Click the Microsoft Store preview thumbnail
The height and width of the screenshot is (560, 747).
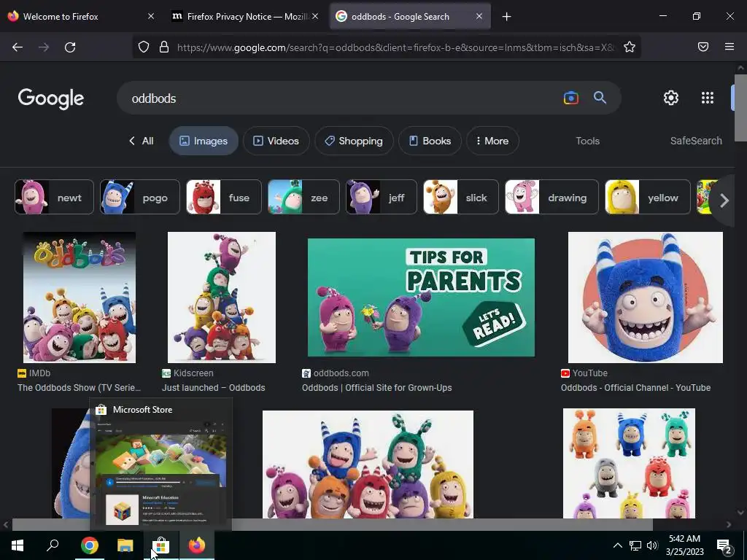(x=161, y=472)
